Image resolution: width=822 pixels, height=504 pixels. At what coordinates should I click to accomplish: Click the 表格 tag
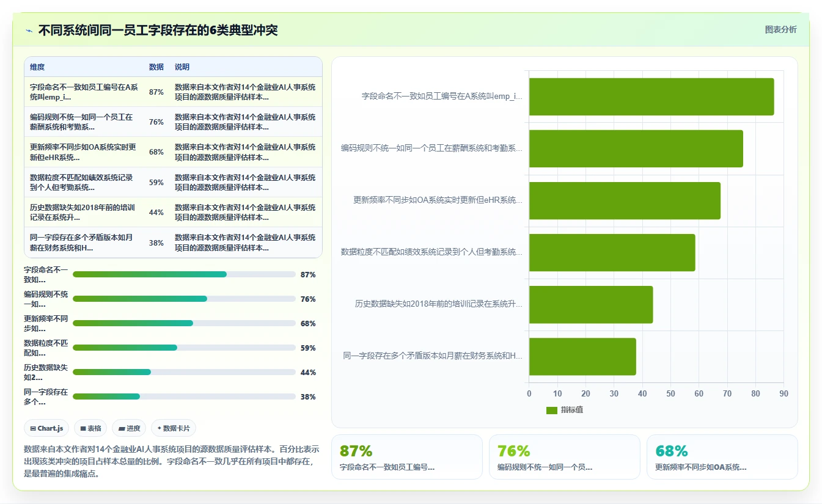90,428
